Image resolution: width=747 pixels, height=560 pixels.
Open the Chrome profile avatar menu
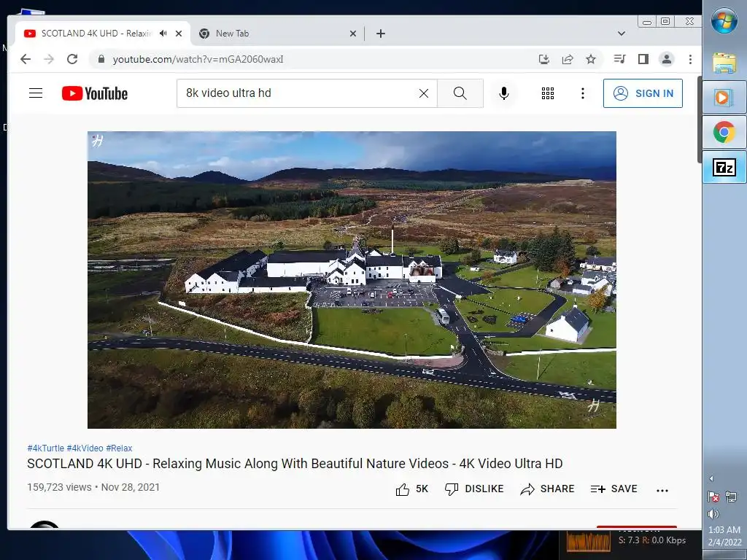pyautogui.click(x=667, y=59)
